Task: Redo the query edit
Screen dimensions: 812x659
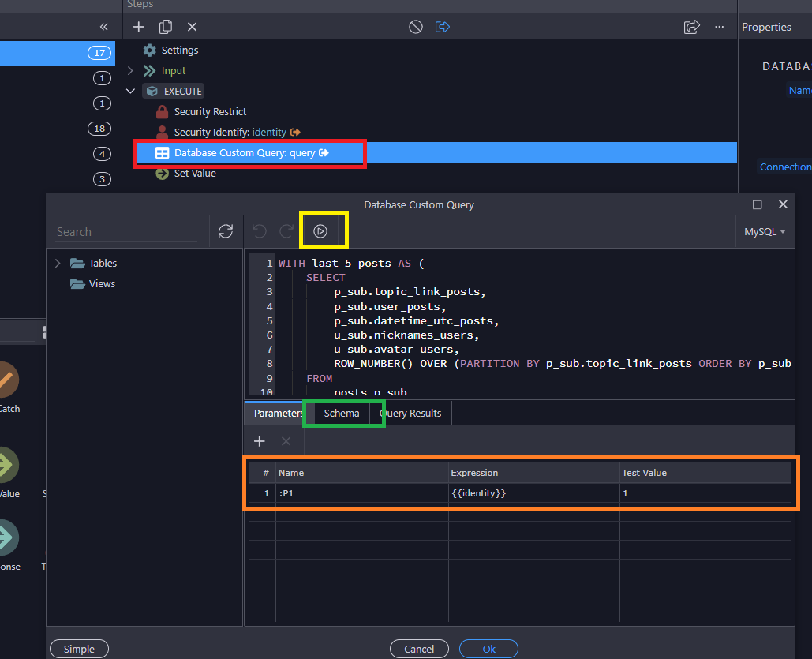Action: point(286,231)
